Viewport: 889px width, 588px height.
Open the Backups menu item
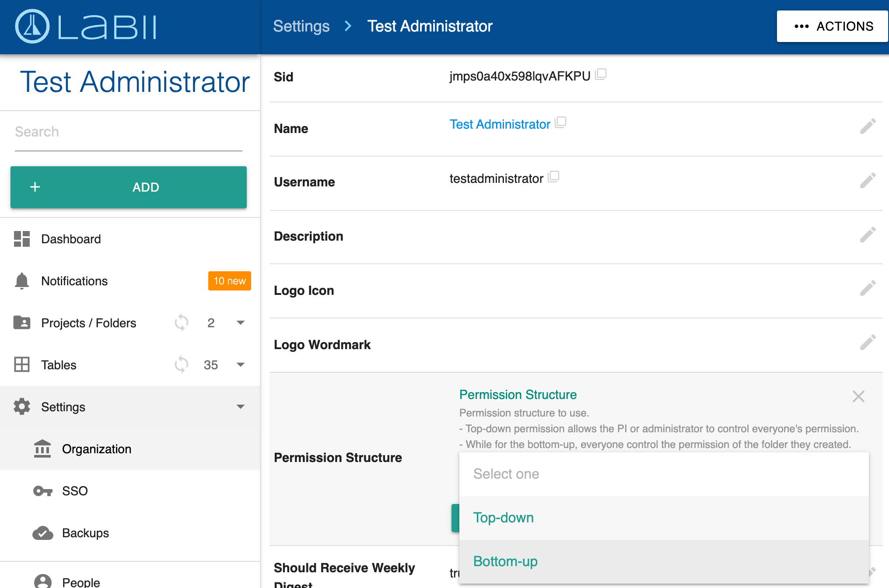(85, 533)
